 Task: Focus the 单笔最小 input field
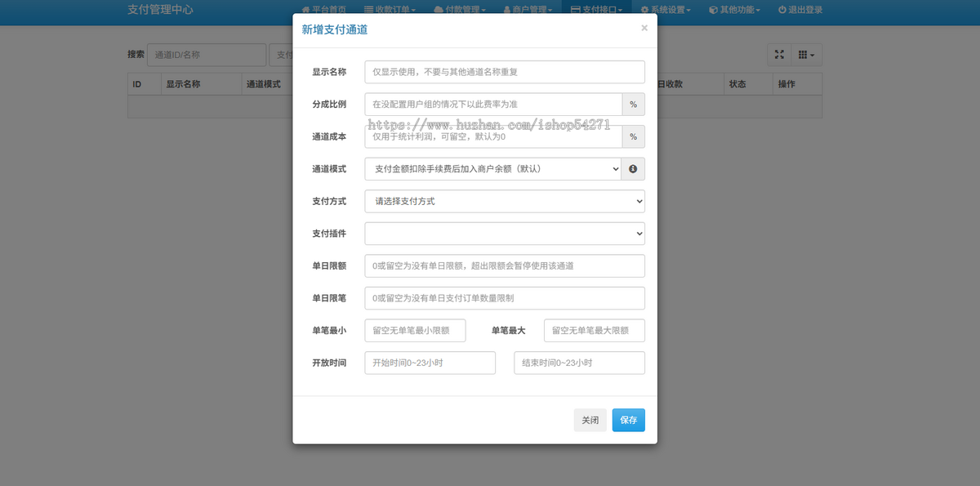point(415,331)
